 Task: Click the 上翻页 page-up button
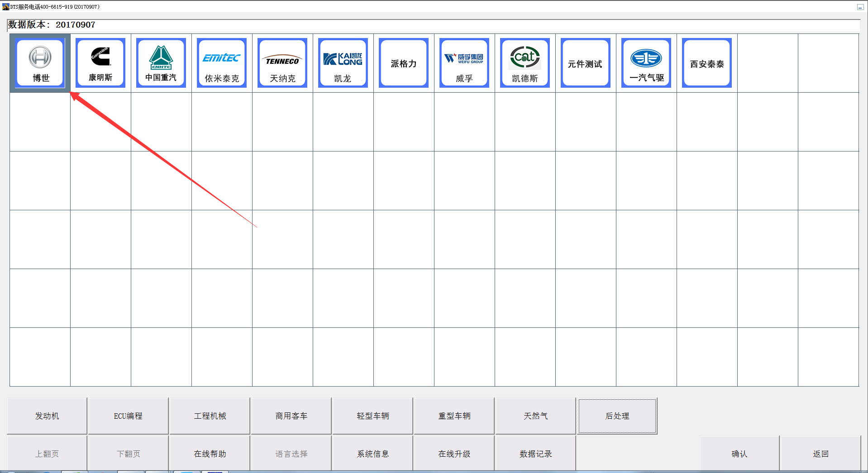pos(47,454)
